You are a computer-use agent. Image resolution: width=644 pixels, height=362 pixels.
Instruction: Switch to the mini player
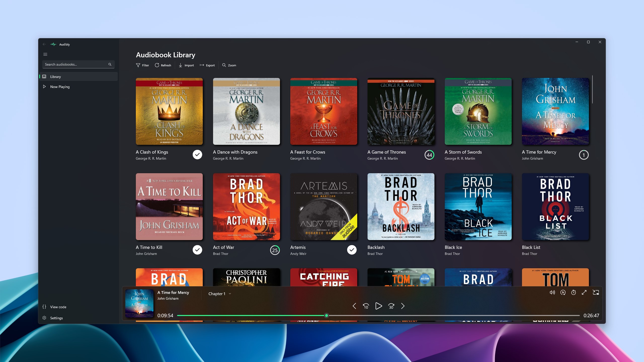click(x=596, y=292)
